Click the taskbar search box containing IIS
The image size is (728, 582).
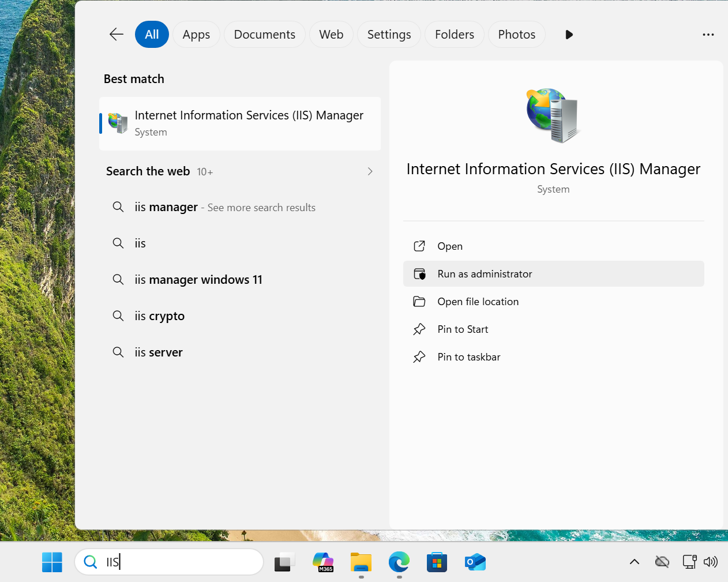tap(169, 562)
